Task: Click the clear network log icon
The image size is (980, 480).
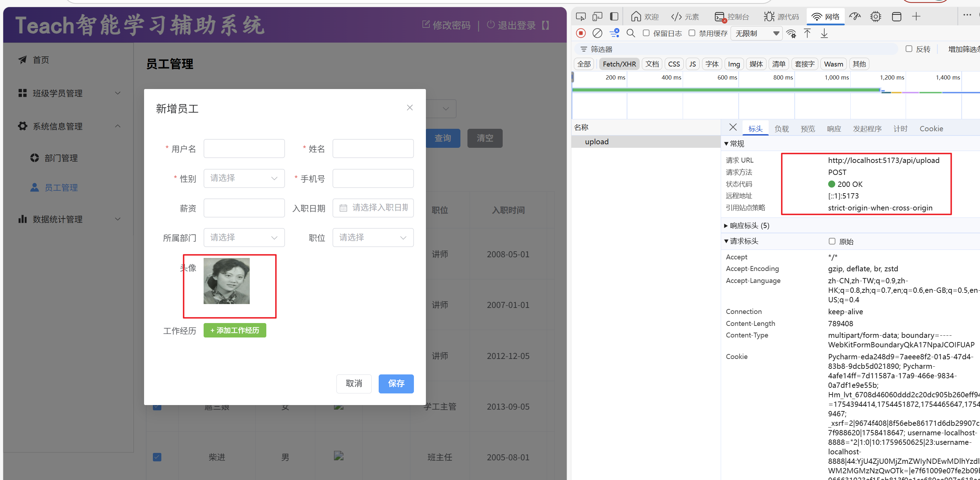Action: coord(597,33)
